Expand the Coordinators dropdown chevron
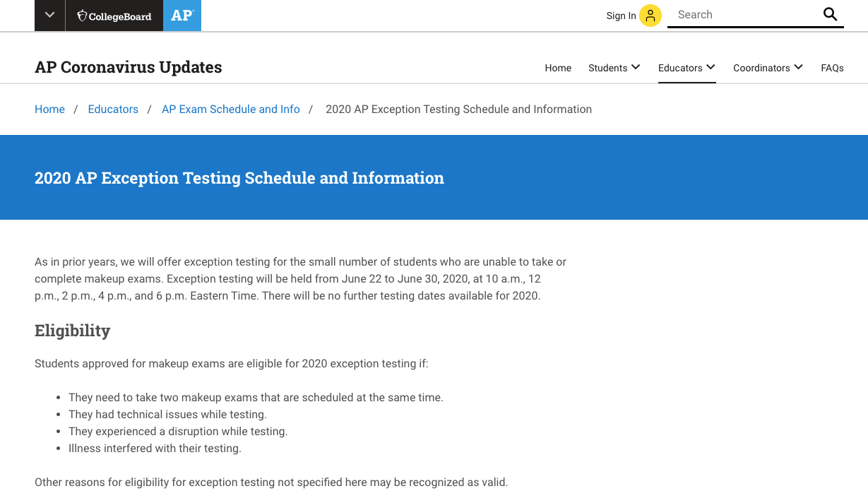 (x=799, y=67)
